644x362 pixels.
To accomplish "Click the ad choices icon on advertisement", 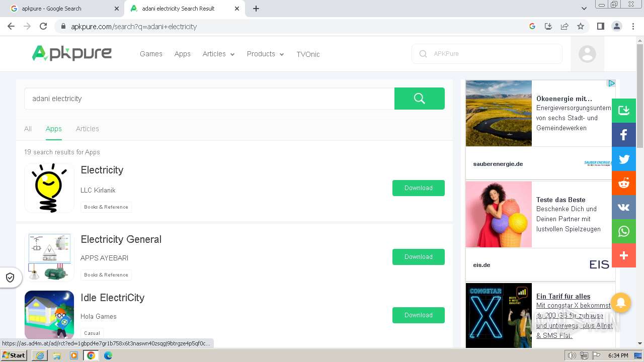I will point(611,83).
